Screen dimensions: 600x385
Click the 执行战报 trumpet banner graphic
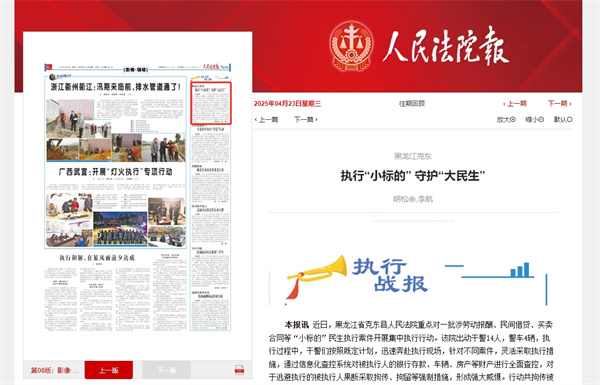pyautogui.click(x=409, y=279)
